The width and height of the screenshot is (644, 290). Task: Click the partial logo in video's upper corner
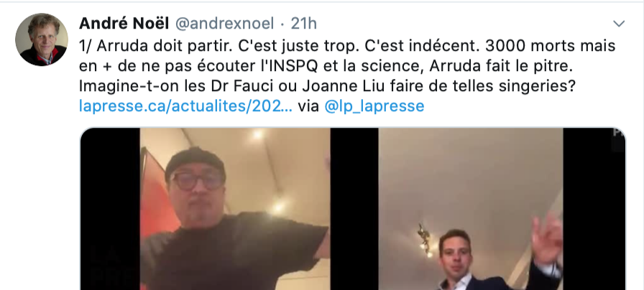tap(617, 134)
